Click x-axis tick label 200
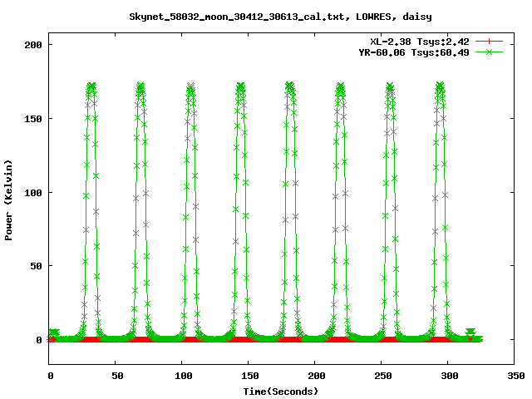This screenshot has height=399, width=532. tap(316, 376)
